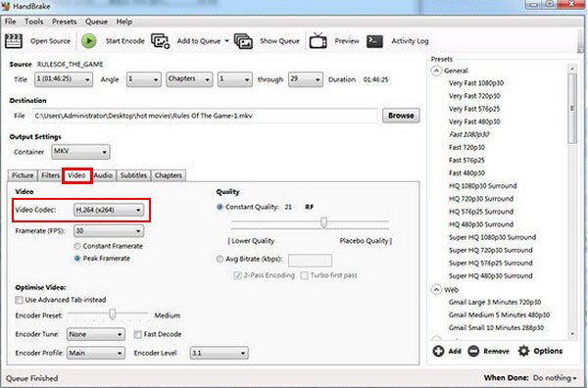Click the Preview television icon

tap(318, 40)
